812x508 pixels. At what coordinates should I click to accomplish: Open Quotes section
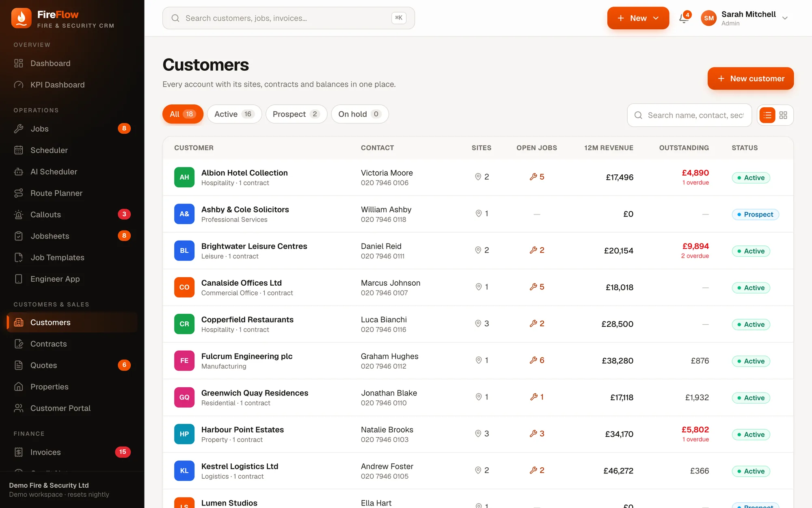(72, 365)
